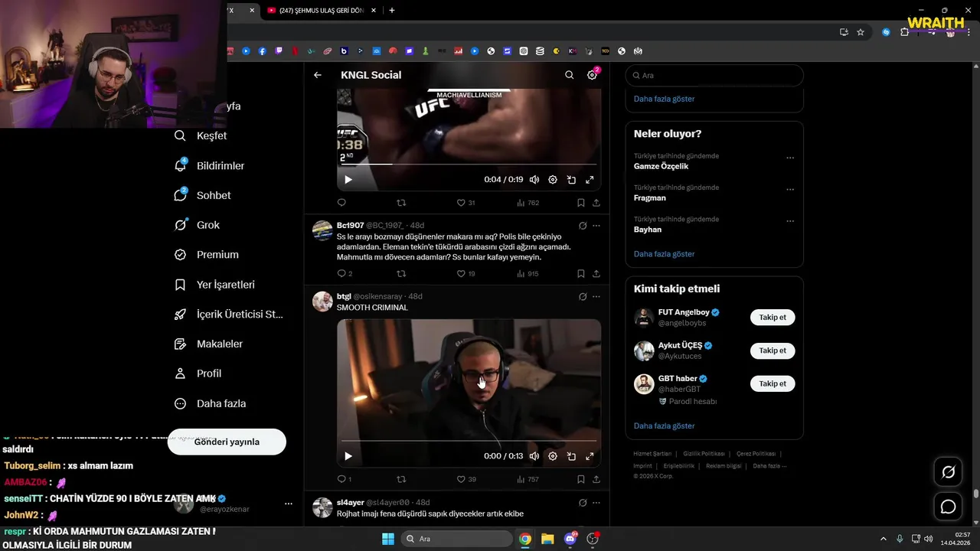
Task: Open more options for Bayhan trend
Action: pyautogui.click(x=790, y=221)
